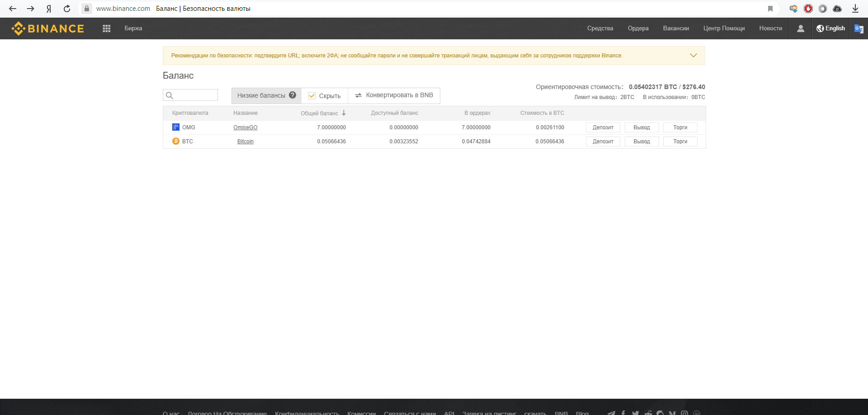
Task: Click the Binance logo
Action: pyautogui.click(x=48, y=28)
